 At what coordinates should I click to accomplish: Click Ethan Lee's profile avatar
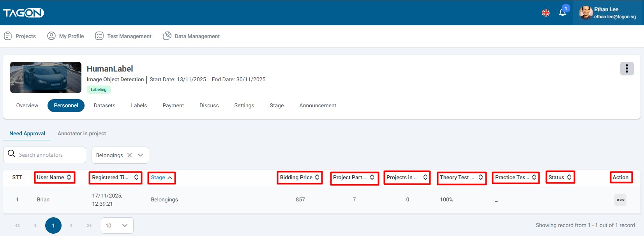click(586, 13)
